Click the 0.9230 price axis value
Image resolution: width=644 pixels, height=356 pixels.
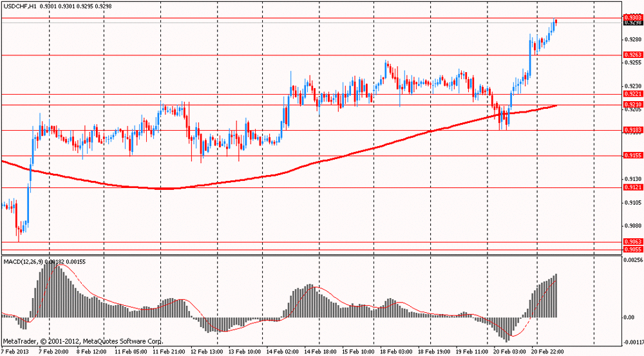[x=632, y=86]
